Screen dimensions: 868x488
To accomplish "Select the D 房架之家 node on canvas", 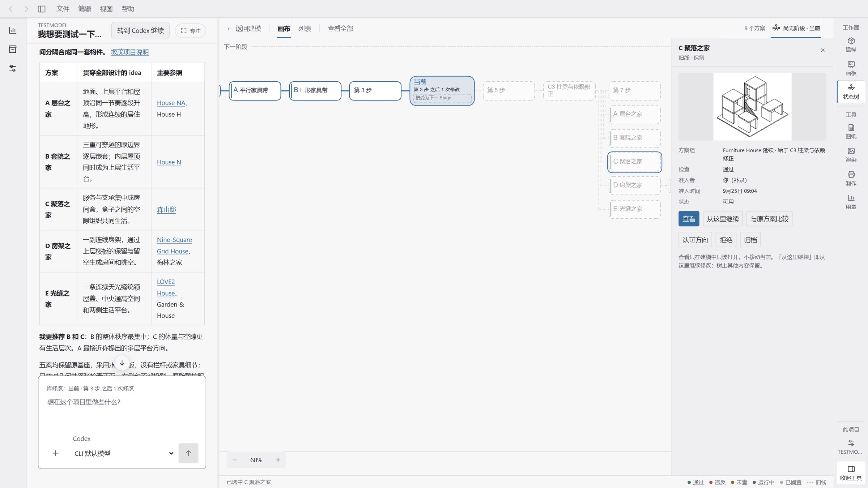I will [x=635, y=185].
